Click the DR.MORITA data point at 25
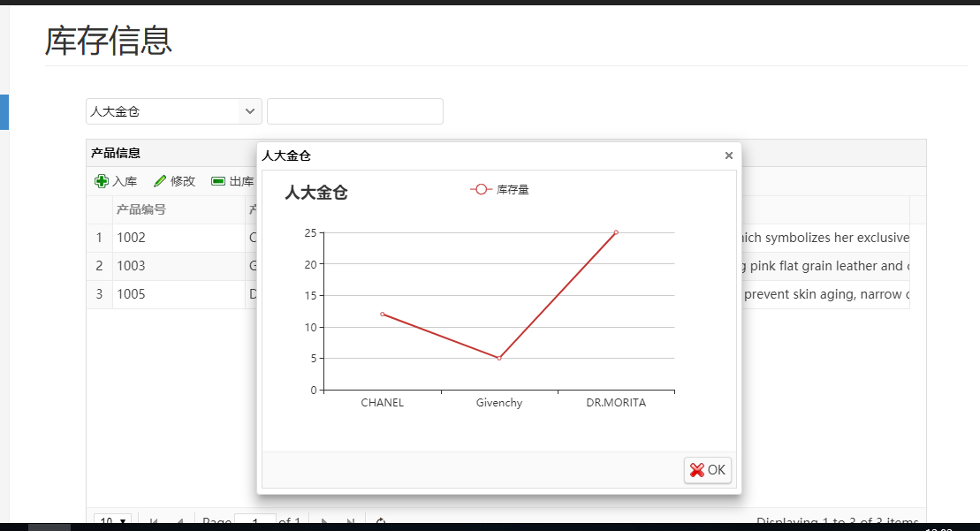Viewport: 980px width, 531px height. tap(616, 232)
